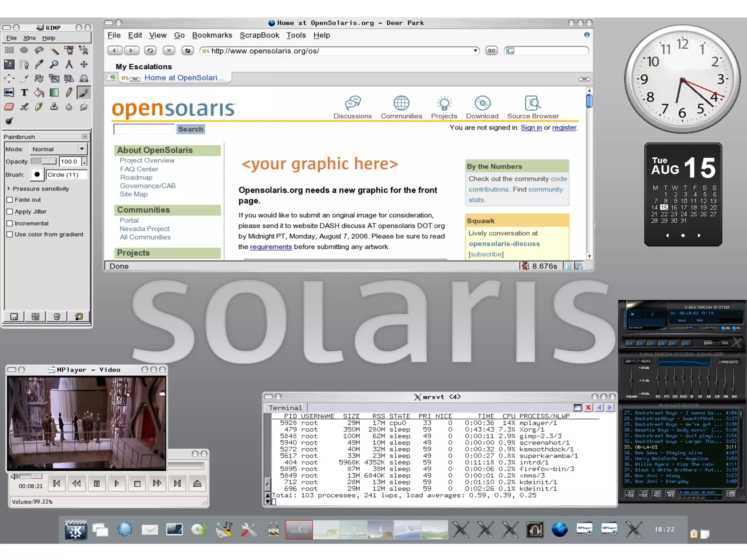Select the Color Picker eyedropper tool
747x560 pixels.
point(39,65)
